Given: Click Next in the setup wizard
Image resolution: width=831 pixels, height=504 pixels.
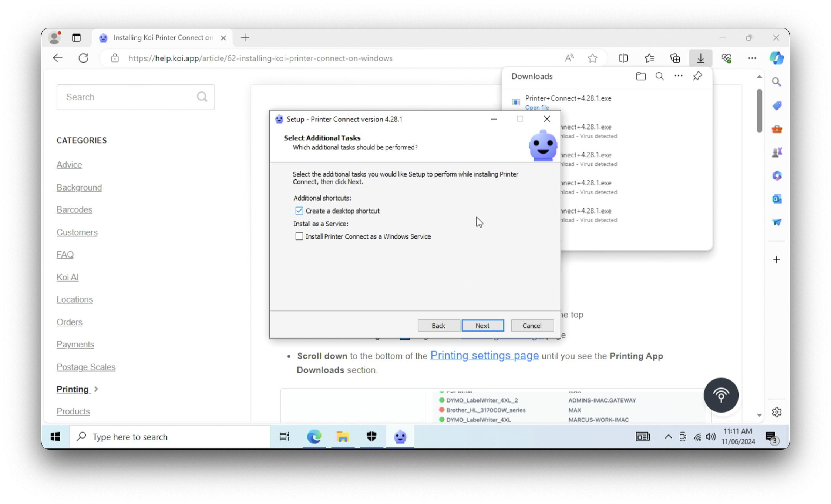Looking at the screenshot, I should pos(482,326).
